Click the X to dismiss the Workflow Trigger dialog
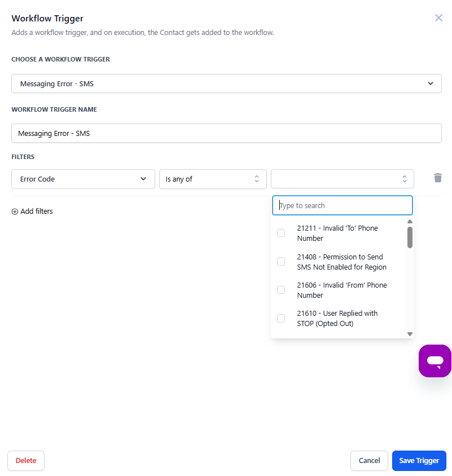 pyautogui.click(x=438, y=17)
